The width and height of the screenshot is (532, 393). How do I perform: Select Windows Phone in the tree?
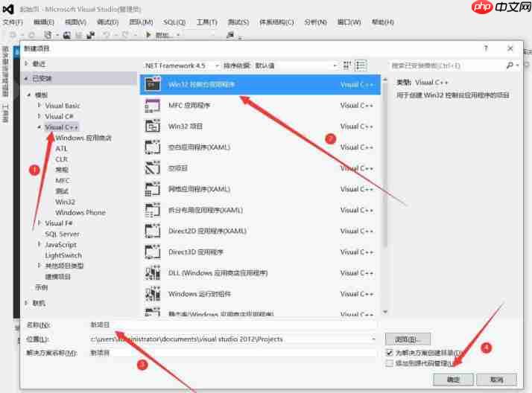[80, 212]
